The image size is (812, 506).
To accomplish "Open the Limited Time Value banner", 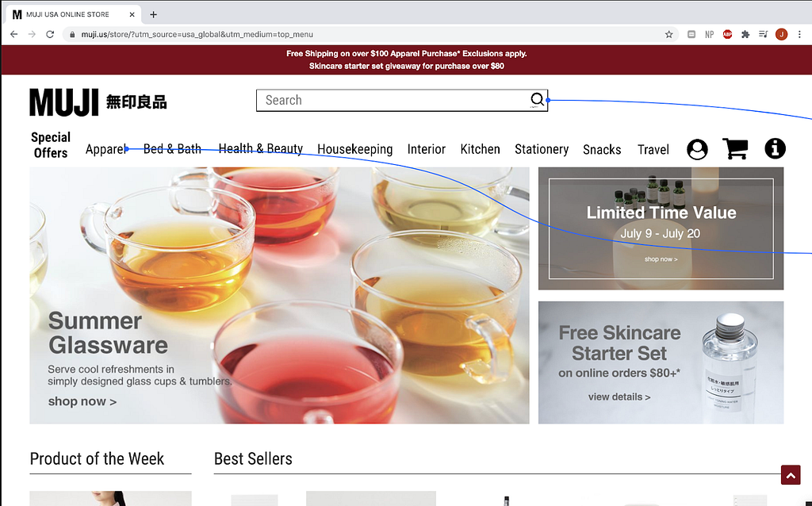I will coord(661,228).
